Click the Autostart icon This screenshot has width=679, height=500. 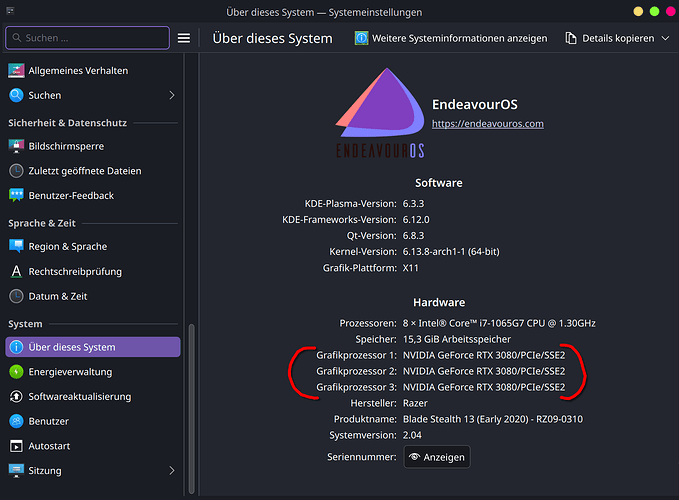point(16,446)
